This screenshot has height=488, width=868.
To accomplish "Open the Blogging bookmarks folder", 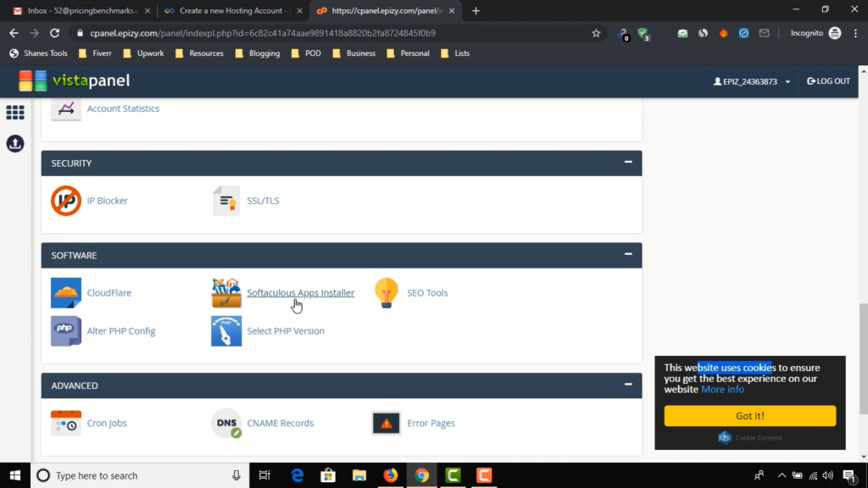I will (x=258, y=53).
